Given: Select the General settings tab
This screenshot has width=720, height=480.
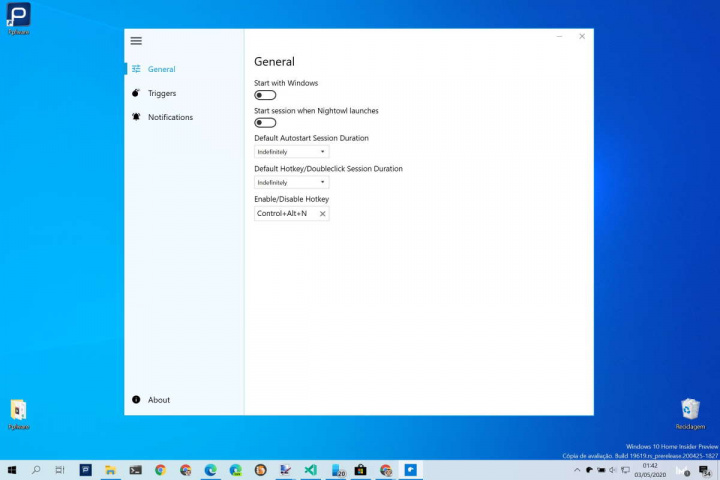Looking at the screenshot, I should click(161, 69).
